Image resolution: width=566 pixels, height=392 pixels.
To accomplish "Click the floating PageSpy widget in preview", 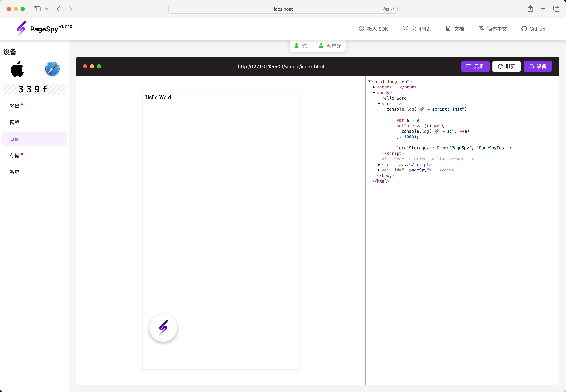I will (163, 328).
